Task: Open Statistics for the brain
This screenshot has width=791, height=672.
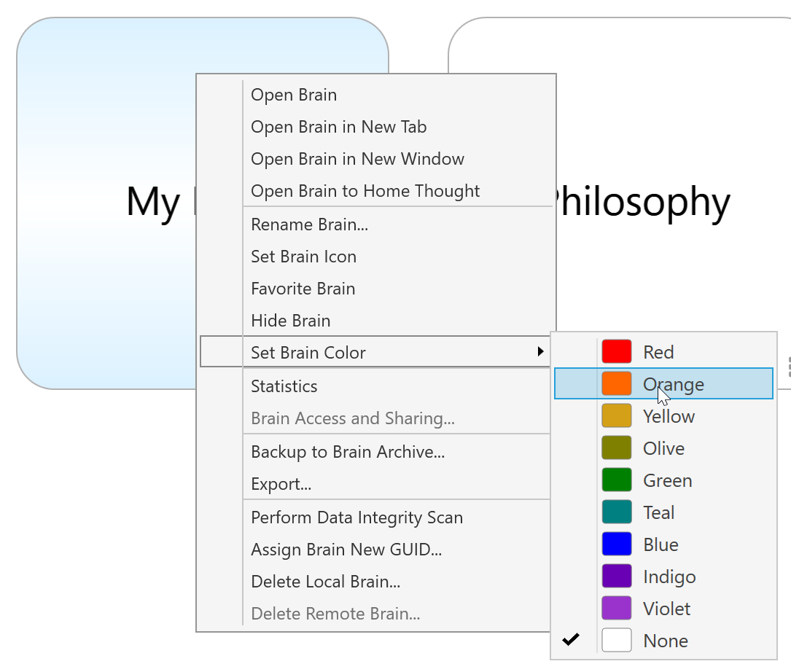Action: [x=284, y=386]
